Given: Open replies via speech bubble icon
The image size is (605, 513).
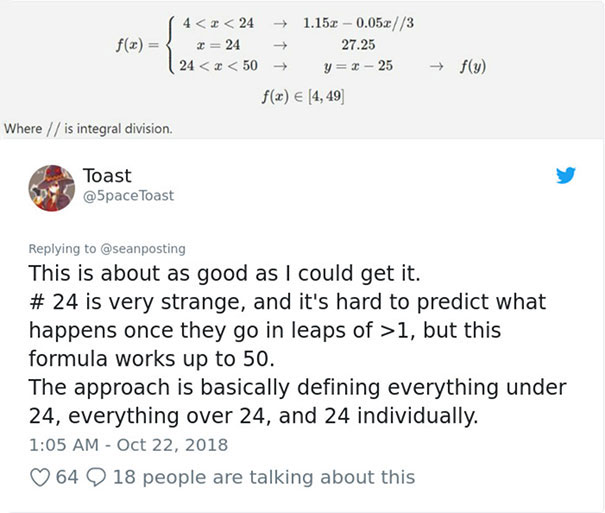Looking at the screenshot, I should [96, 478].
